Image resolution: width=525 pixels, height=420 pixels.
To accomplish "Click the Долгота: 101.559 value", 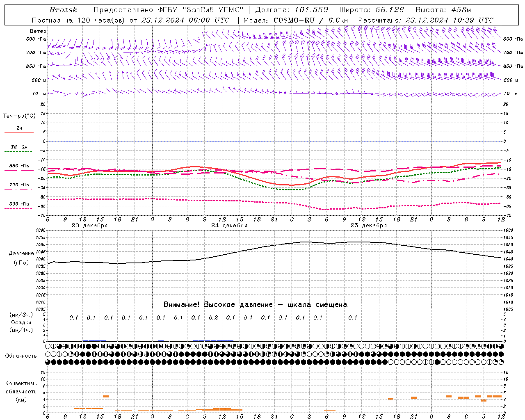I will pyautogui.click(x=292, y=9).
